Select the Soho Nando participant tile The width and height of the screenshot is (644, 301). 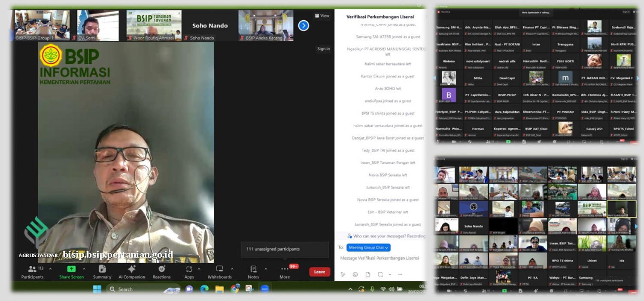pyautogui.click(x=210, y=26)
